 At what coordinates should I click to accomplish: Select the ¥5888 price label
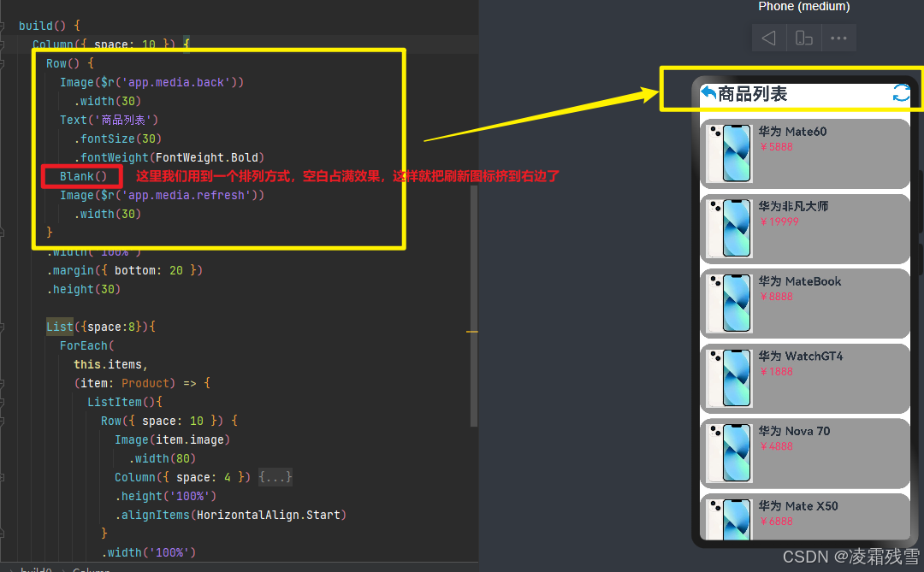(x=776, y=147)
